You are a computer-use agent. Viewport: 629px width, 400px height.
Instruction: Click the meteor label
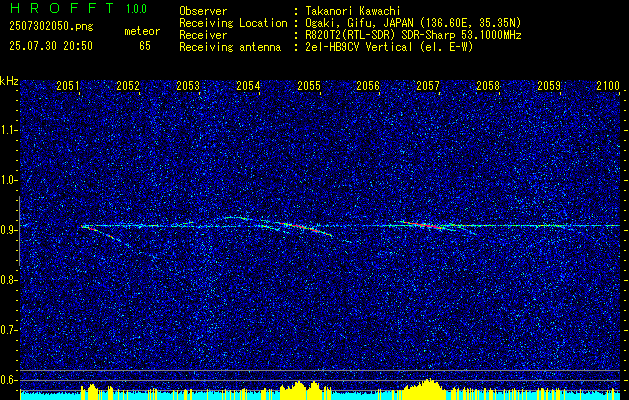tap(142, 31)
